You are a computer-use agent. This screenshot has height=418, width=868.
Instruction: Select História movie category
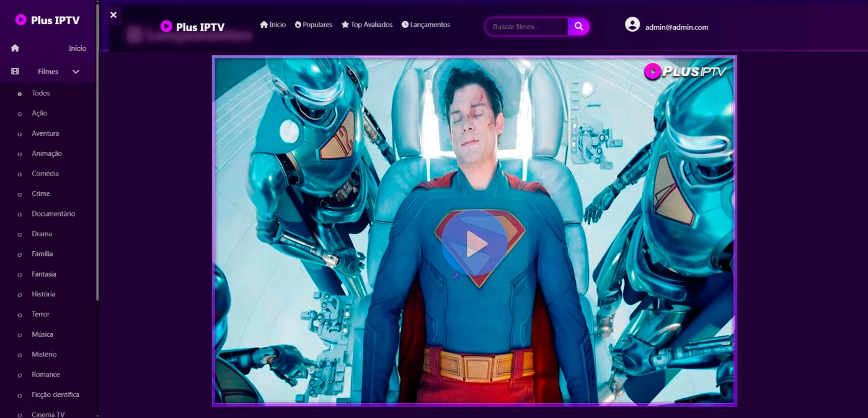pos(43,294)
